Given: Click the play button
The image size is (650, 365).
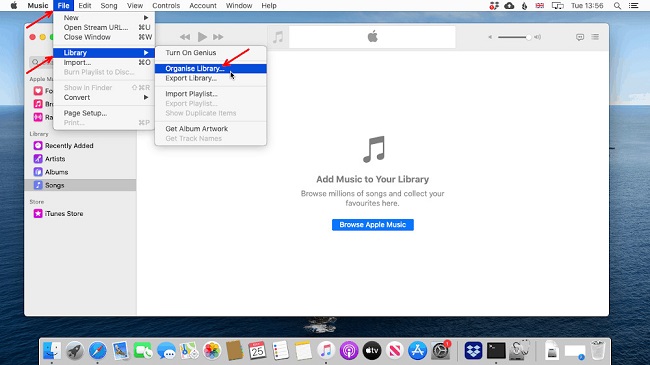Looking at the screenshot, I should coord(202,37).
